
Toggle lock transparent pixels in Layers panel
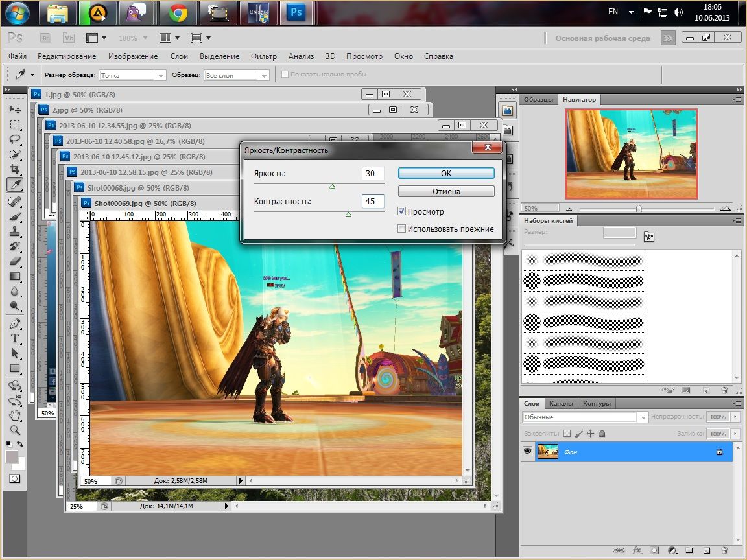pyautogui.click(x=567, y=434)
